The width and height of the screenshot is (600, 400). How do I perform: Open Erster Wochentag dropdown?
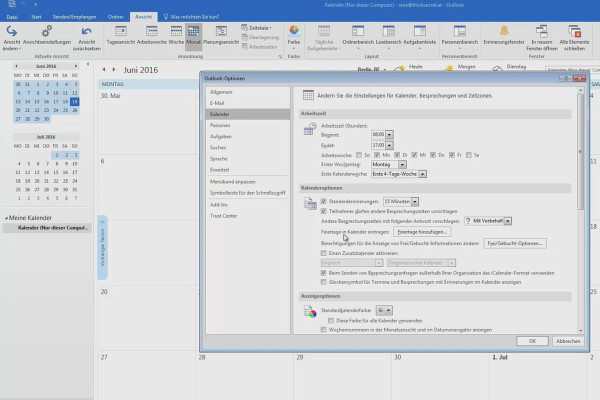point(402,164)
